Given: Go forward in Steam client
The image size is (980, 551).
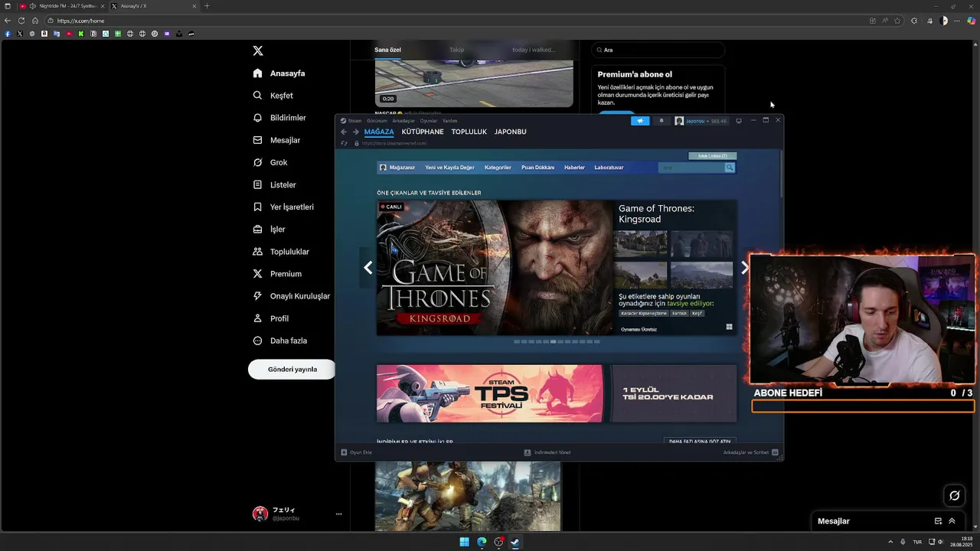Looking at the screenshot, I should click(355, 132).
